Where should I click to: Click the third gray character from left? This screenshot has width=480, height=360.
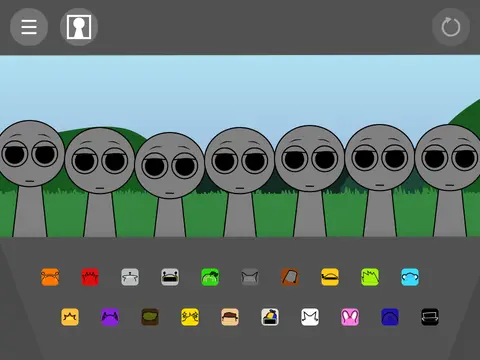(x=170, y=184)
